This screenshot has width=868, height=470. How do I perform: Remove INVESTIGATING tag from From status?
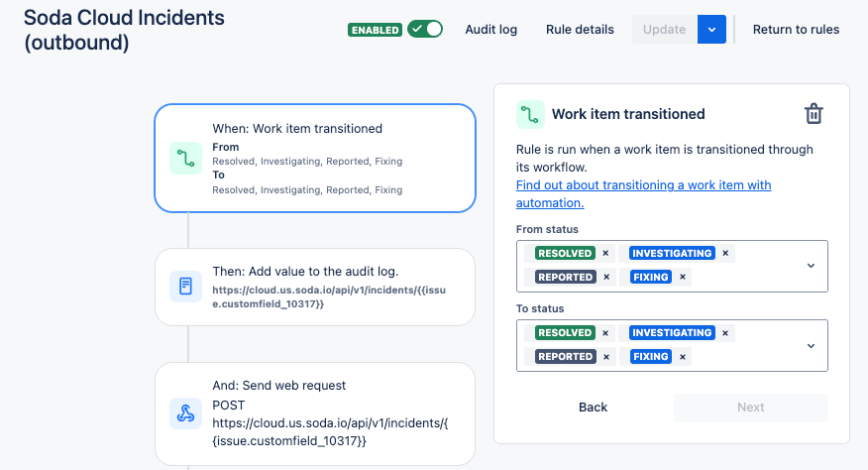(x=725, y=254)
